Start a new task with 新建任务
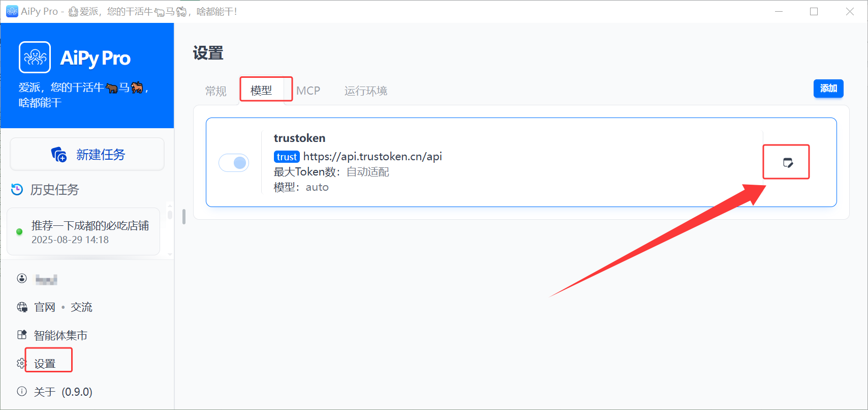Image resolution: width=868 pixels, height=410 pixels. [x=87, y=155]
